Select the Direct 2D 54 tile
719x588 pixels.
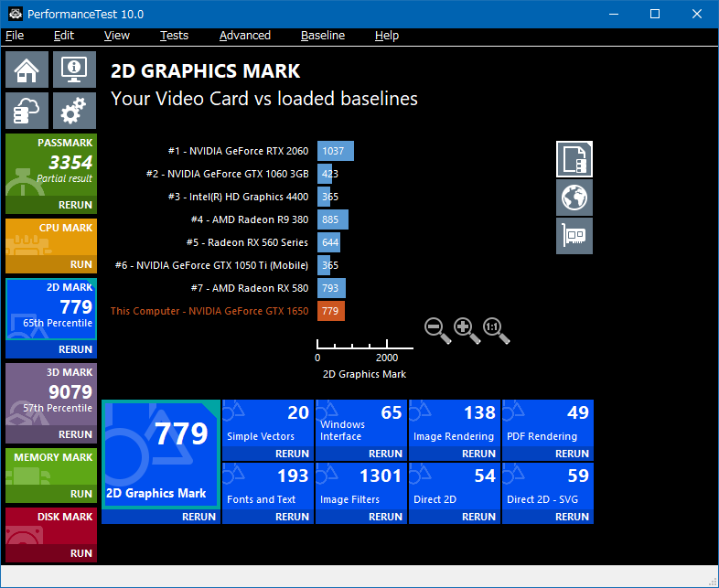click(x=455, y=486)
